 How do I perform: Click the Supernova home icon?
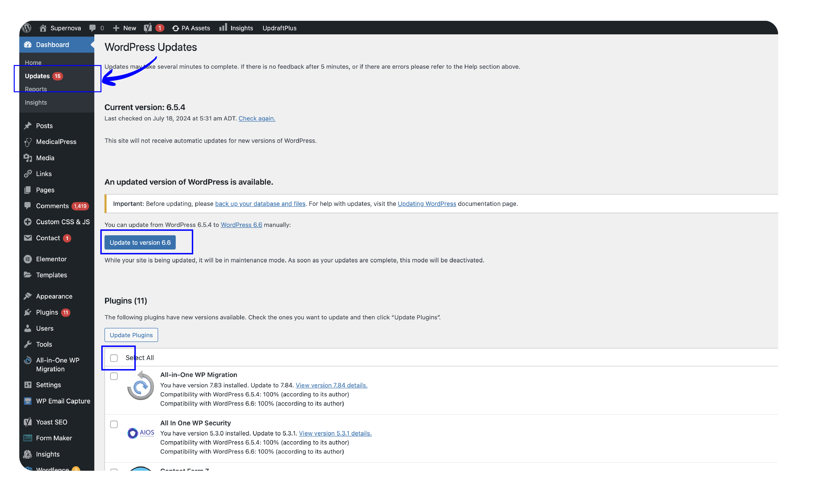tap(43, 28)
